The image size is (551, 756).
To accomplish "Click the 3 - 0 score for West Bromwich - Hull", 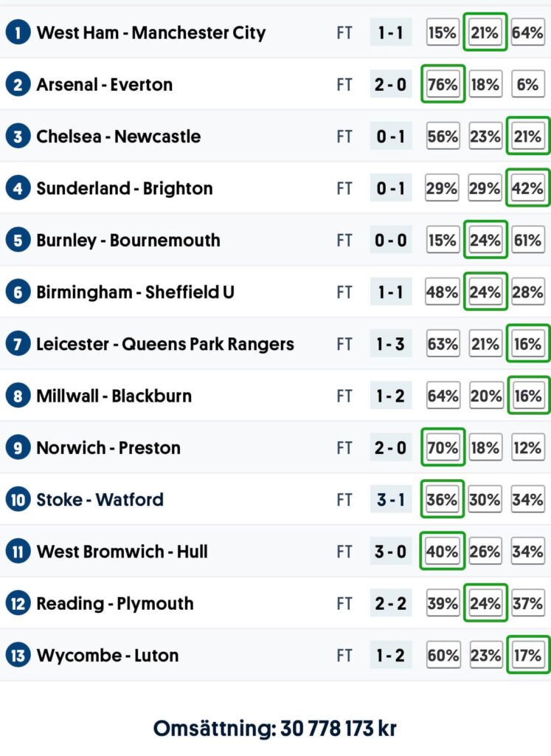I will [x=390, y=551].
